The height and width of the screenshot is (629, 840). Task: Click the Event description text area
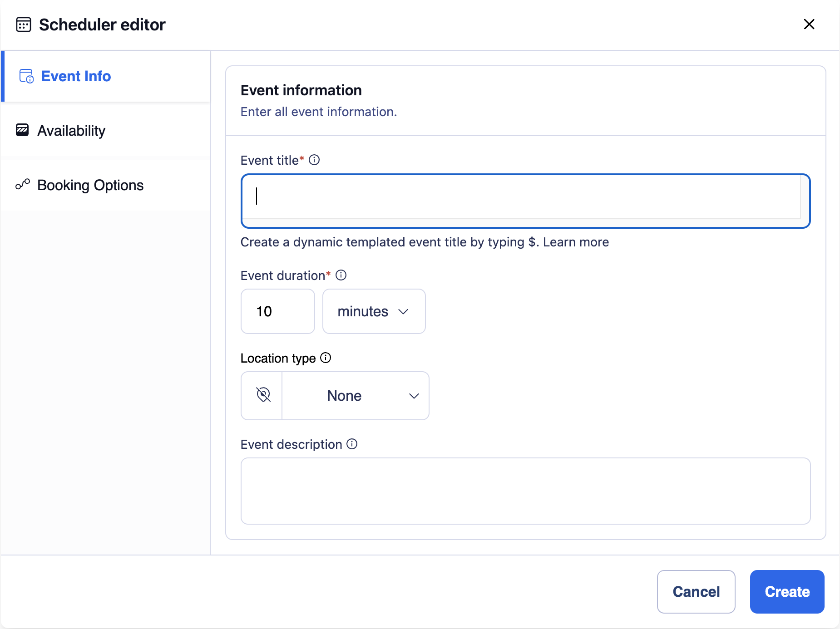pos(525,491)
